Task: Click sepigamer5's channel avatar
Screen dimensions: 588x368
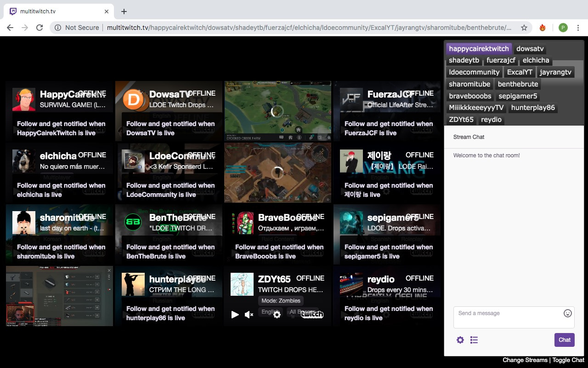Action: (351, 223)
